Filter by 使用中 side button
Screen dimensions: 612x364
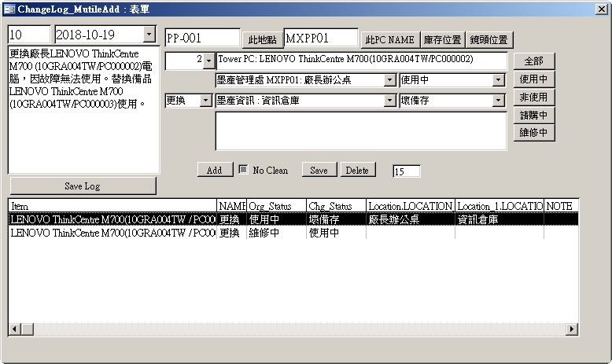534,79
